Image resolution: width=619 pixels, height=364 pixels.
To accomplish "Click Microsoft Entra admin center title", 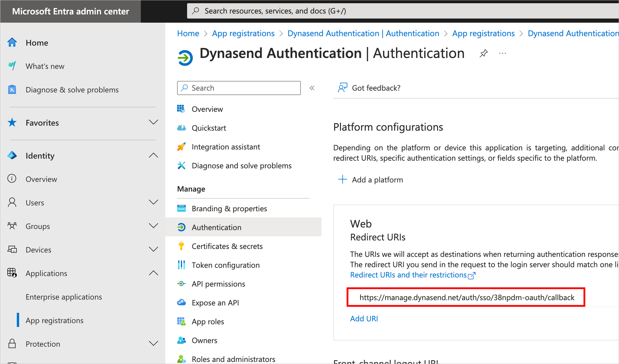I will [x=70, y=11].
